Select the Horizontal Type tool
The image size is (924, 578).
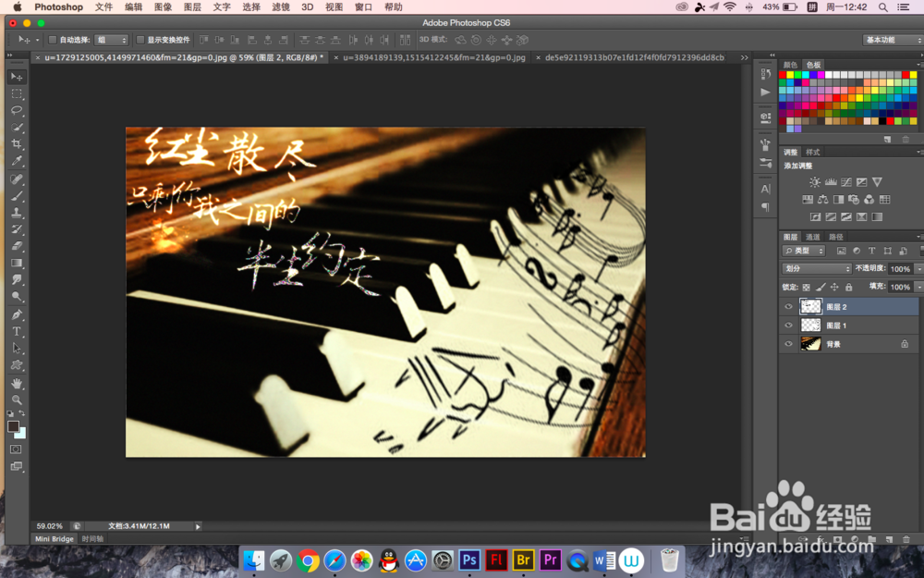pos(17,331)
